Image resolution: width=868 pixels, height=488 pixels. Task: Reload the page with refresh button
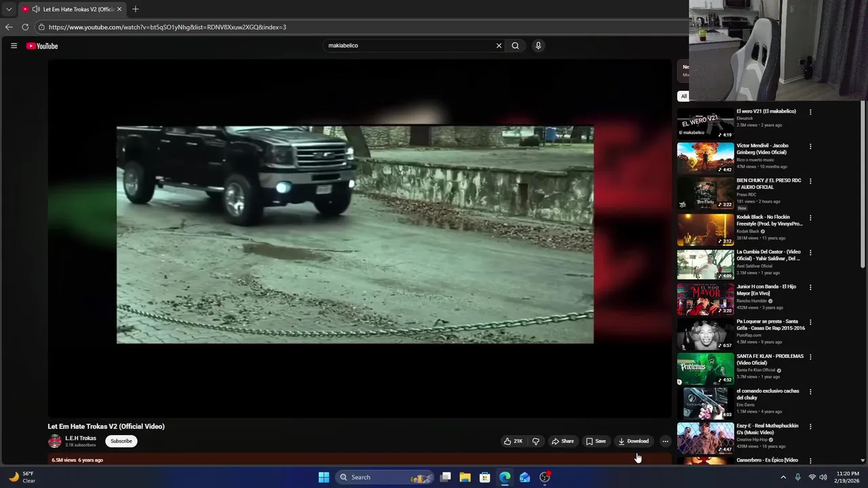[25, 27]
